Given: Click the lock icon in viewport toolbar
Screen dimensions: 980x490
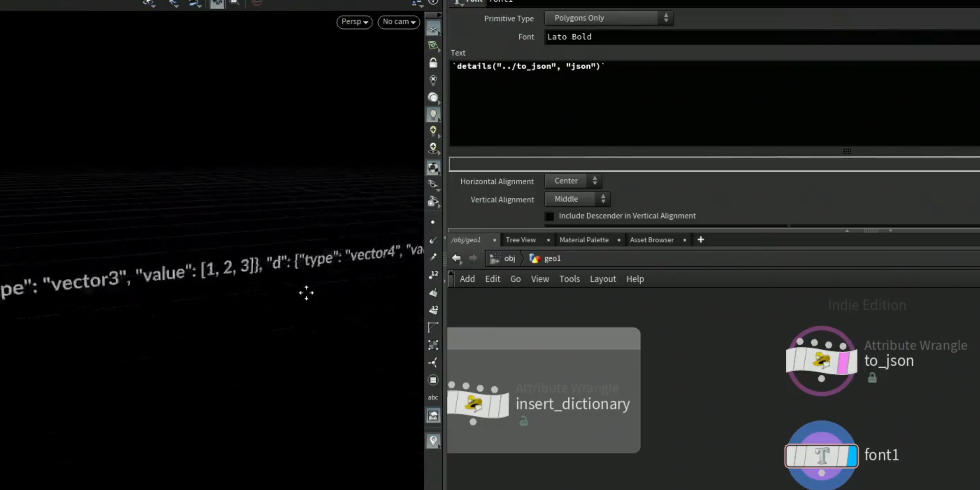Looking at the screenshot, I should click(x=433, y=63).
